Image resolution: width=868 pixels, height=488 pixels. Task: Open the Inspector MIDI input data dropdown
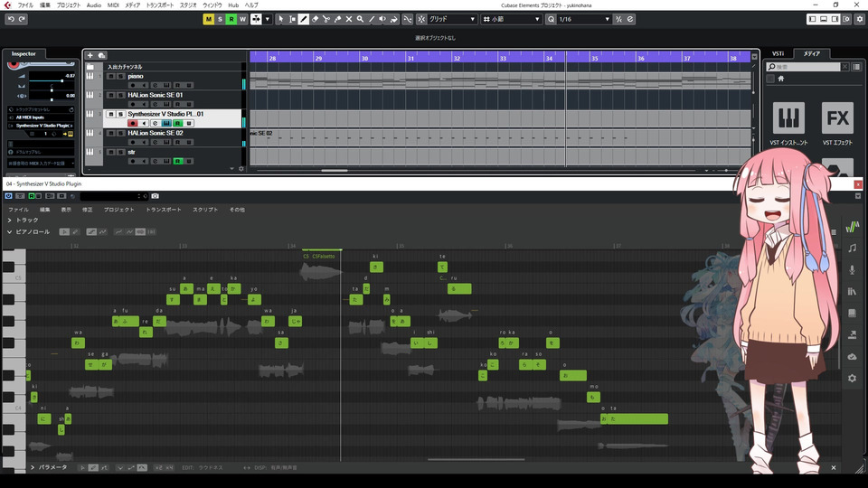[41, 164]
